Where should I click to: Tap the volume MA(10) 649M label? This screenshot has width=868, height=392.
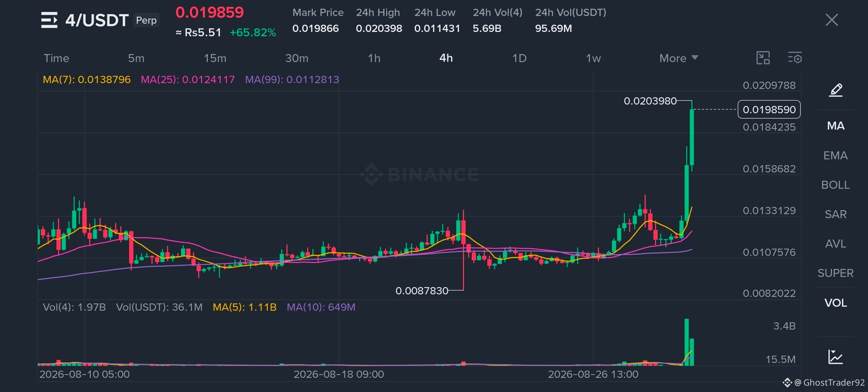(x=321, y=307)
